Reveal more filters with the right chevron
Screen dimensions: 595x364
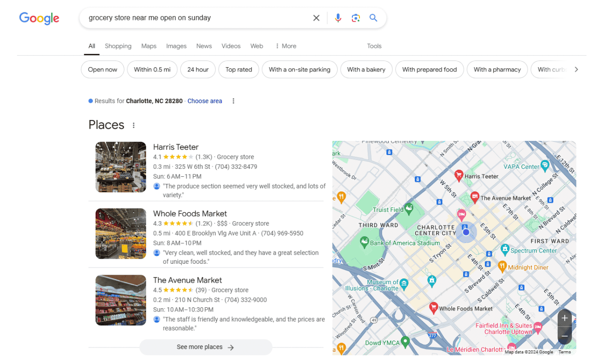(577, 69)
